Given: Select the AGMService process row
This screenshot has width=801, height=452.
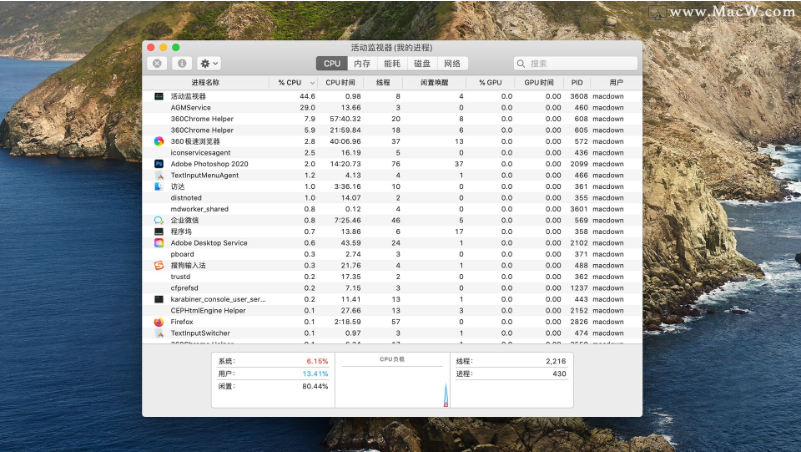Looking at the screenshot, I should click(x=392, y=107).
